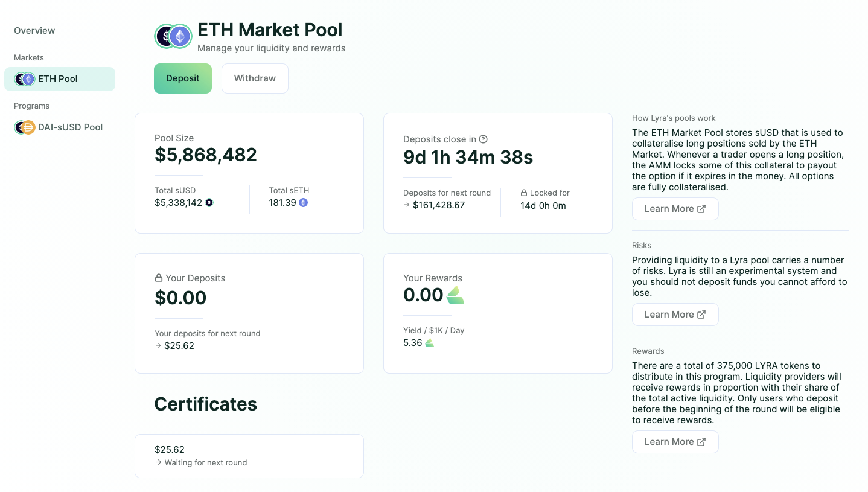Select ETH Pool in the Markets list
This screenshot has width=868, height=492.
coord(60,79)
